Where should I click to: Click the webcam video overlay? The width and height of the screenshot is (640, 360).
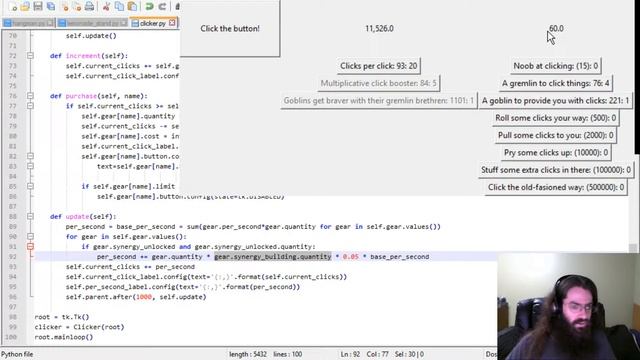pos(569,307)
